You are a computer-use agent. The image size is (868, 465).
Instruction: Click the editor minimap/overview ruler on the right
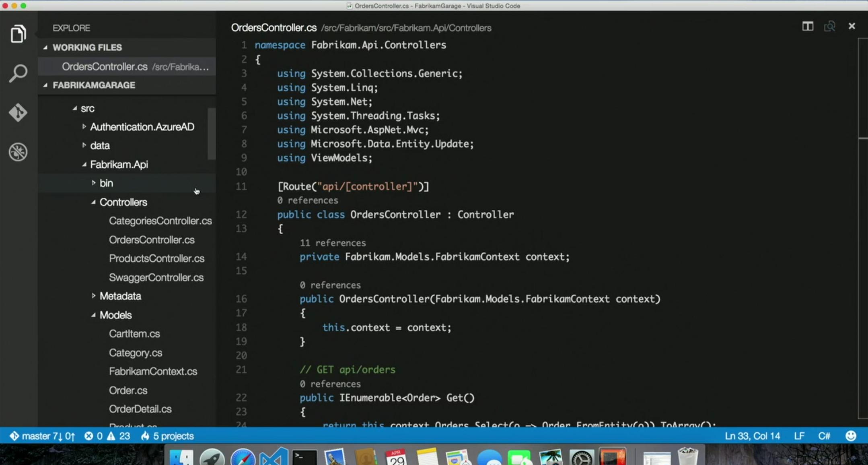(x=863, y=228)
